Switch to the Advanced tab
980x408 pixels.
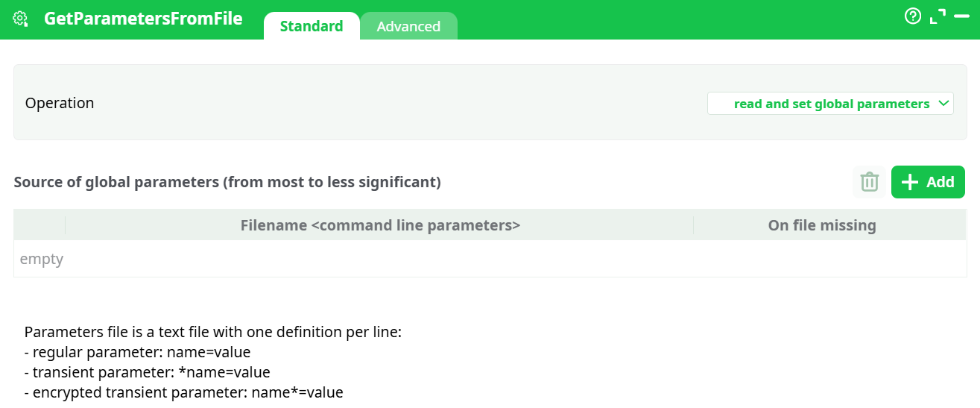pos(408,26)
